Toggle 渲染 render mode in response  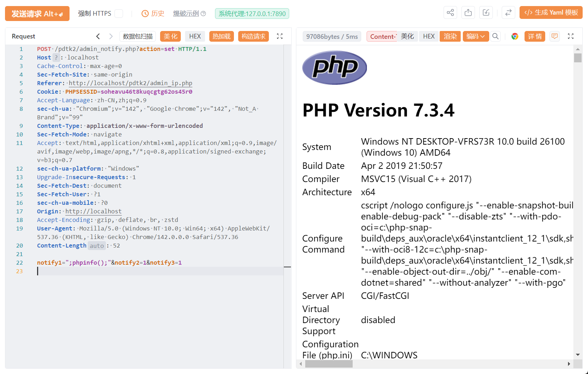coord(450,36)
